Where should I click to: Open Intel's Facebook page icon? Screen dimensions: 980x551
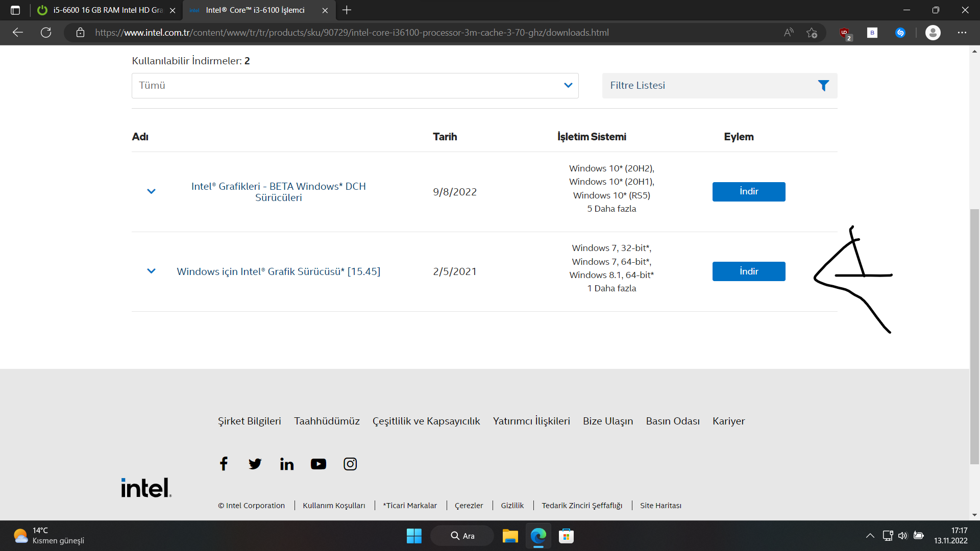[224, 464]
